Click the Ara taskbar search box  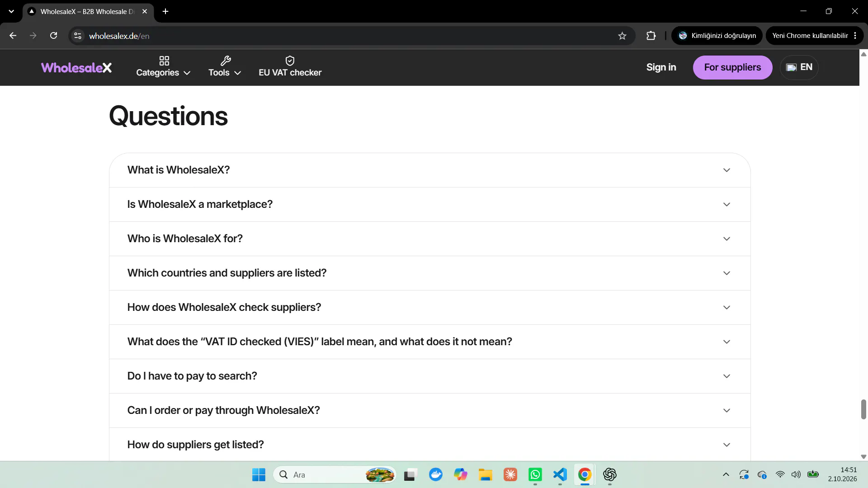tap(335, 475)
